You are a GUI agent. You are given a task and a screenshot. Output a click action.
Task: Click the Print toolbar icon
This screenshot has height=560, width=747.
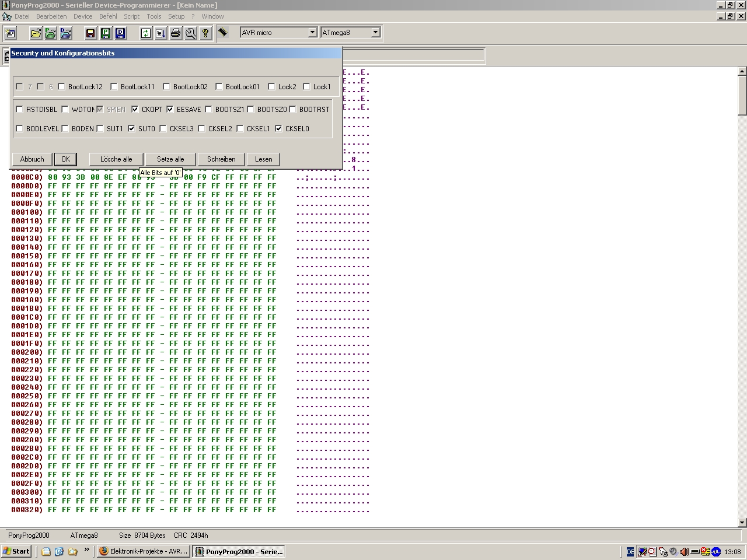click(x=176, y=33)
